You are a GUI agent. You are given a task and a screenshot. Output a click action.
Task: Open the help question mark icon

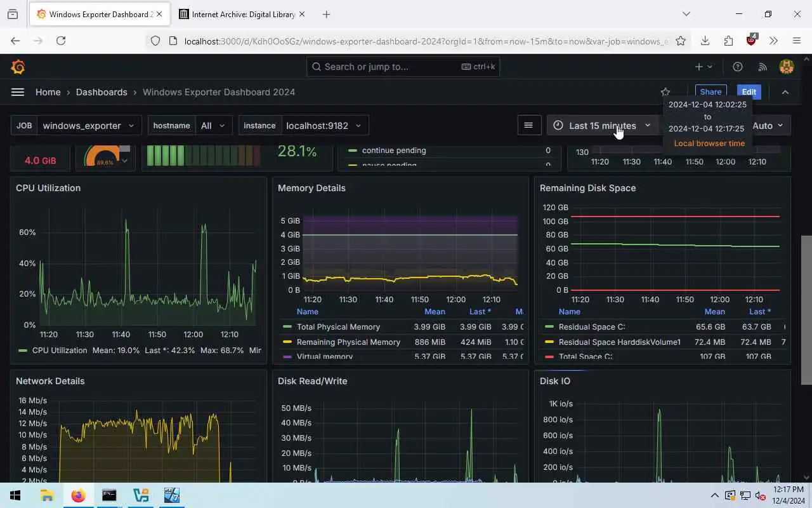point(737,67)
